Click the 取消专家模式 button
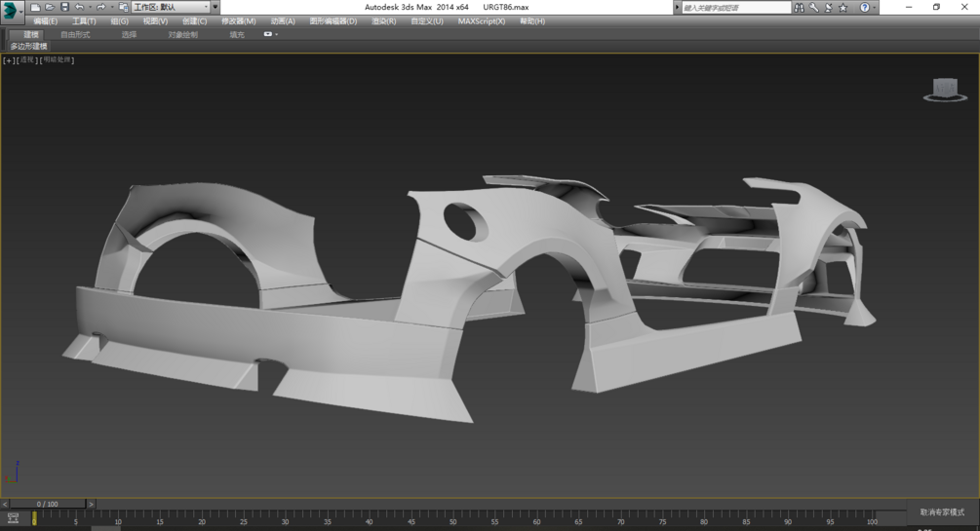This screenshot has height=531, width=980. tap(942, 512)
